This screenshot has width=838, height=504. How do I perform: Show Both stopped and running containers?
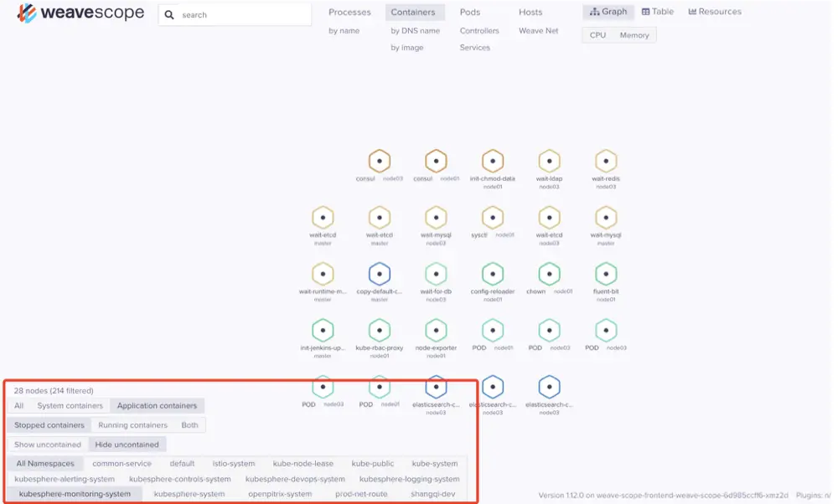(x=189, y=425)
